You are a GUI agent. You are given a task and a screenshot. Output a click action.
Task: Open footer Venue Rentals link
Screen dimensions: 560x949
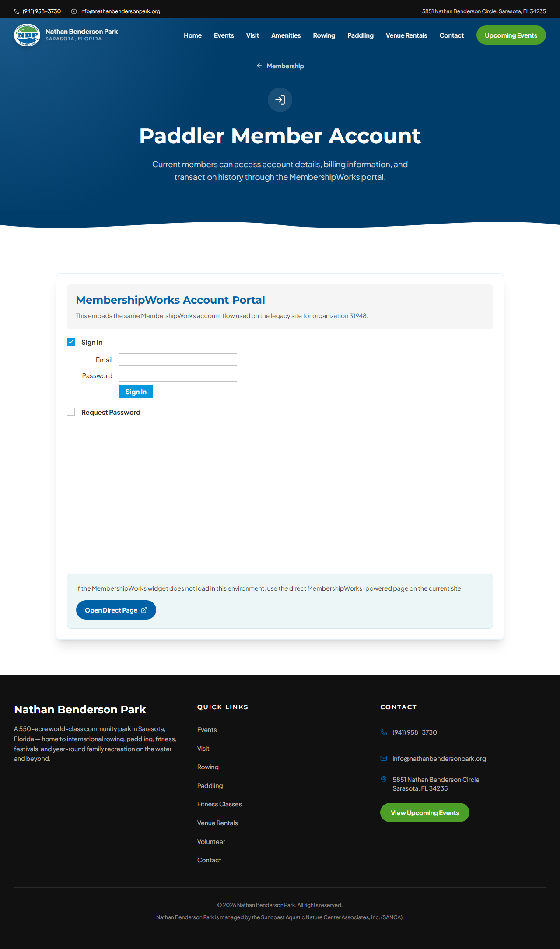(x=217, y=823)
